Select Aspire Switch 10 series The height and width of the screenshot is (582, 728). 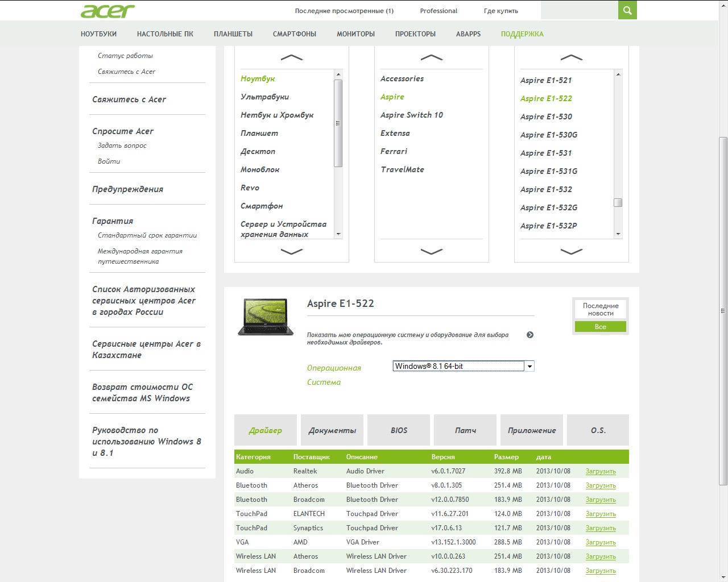point(412,115)
